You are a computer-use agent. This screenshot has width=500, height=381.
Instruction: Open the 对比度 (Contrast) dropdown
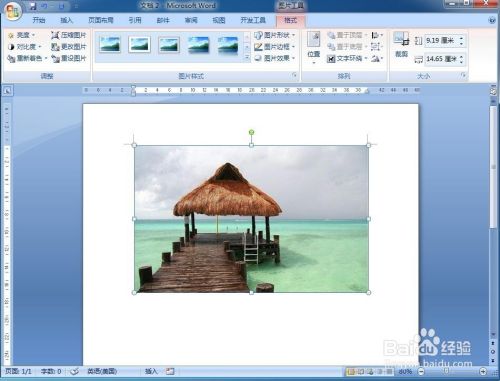[x=25, y=47]
